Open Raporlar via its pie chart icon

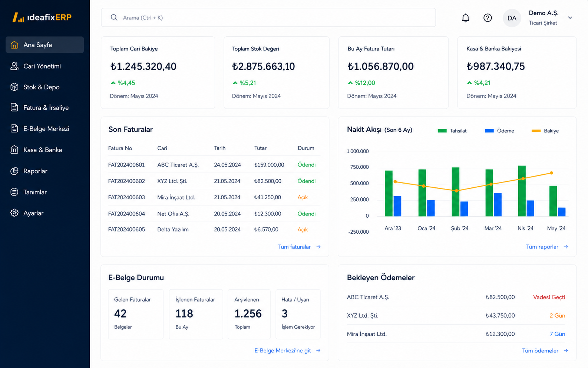point(14,171)
